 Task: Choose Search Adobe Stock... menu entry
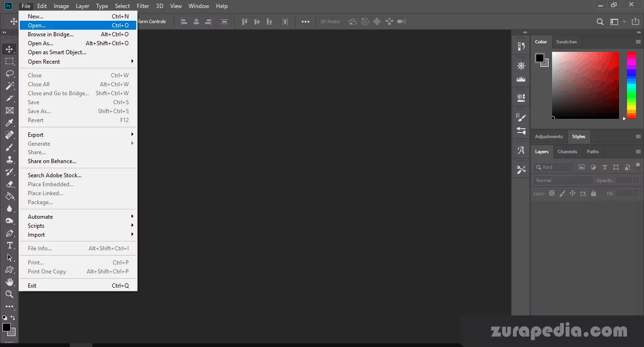point(55,175)
